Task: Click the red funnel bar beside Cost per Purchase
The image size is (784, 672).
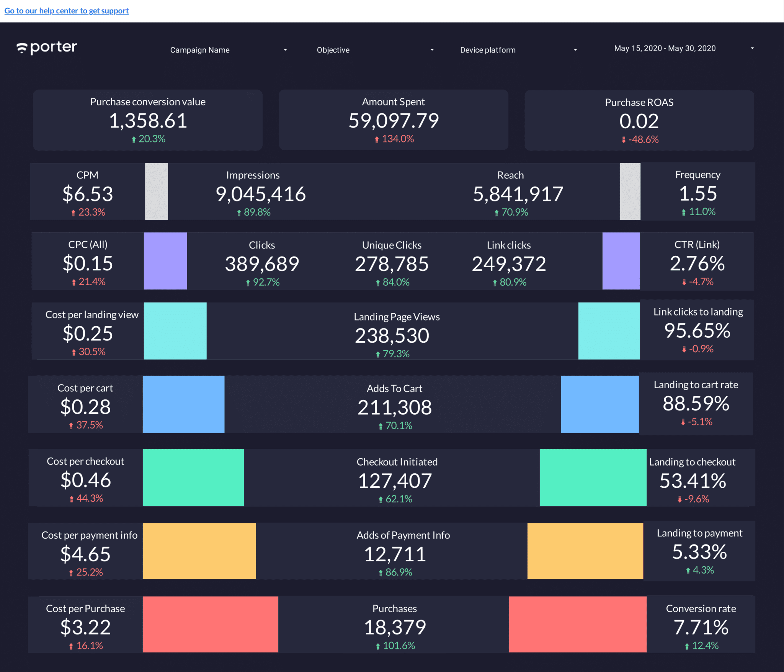Action: coord(211,624)
